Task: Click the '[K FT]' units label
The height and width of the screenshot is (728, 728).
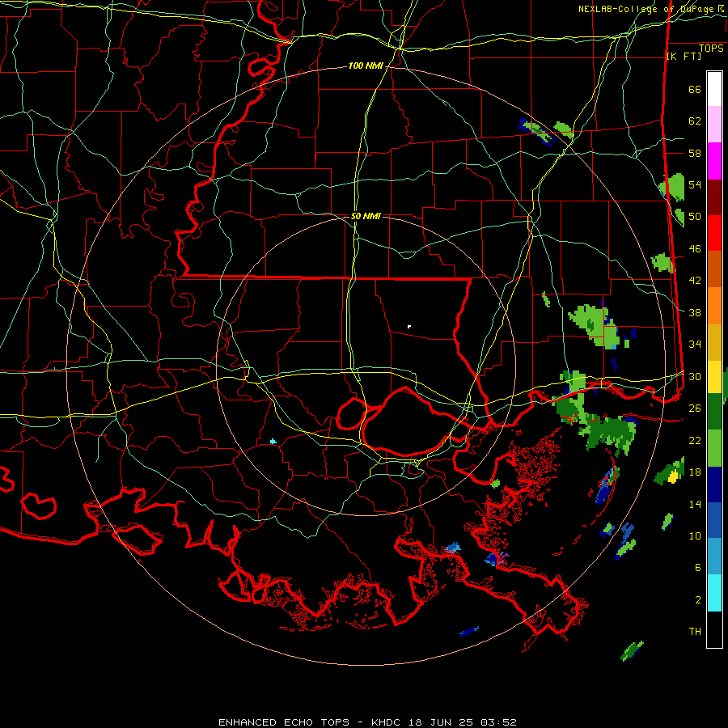Action: [684, 56]
